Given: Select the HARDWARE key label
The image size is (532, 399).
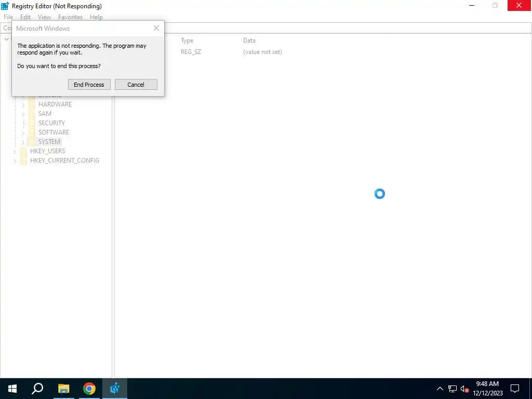Looking at the screenshot, I should point(55,104).
